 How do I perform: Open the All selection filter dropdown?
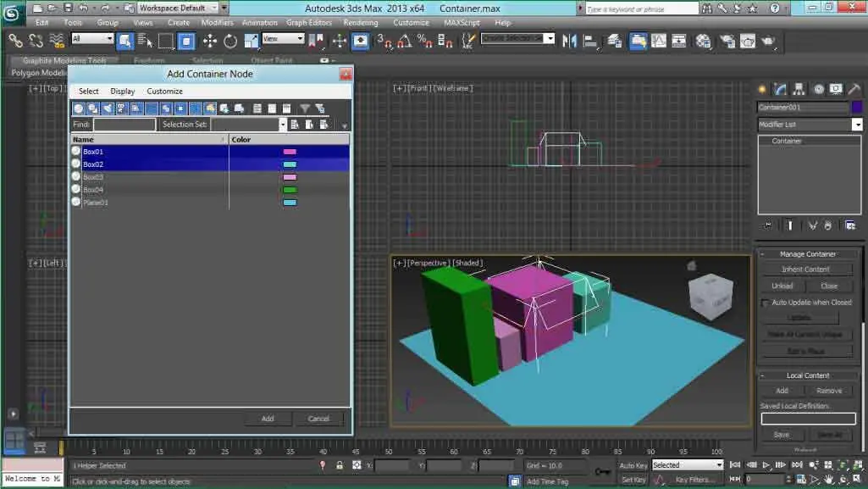[92, 38]
